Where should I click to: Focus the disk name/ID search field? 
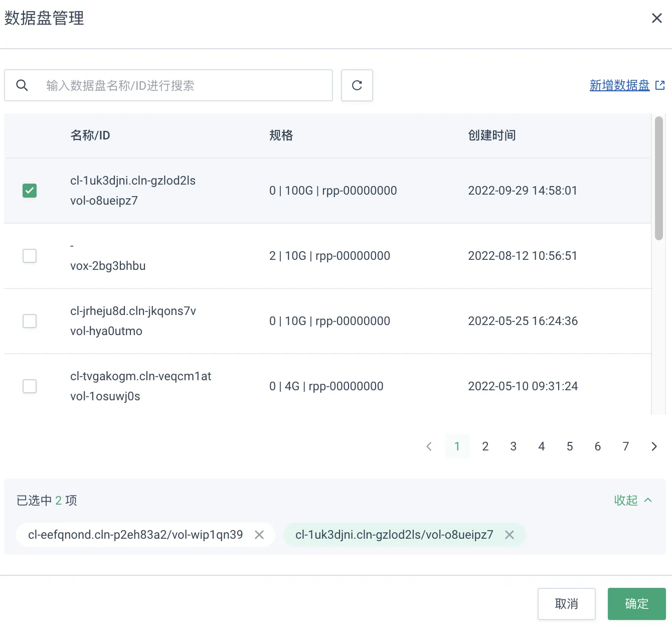pyautogui.click(x=169, y=85)
